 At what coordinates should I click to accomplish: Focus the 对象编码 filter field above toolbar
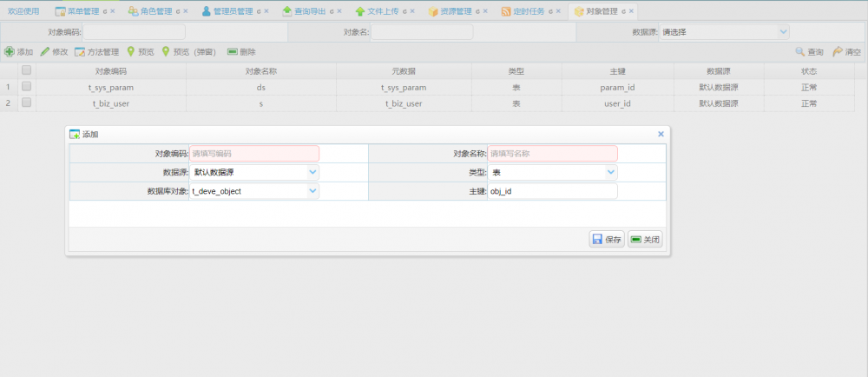coord(134,32)
